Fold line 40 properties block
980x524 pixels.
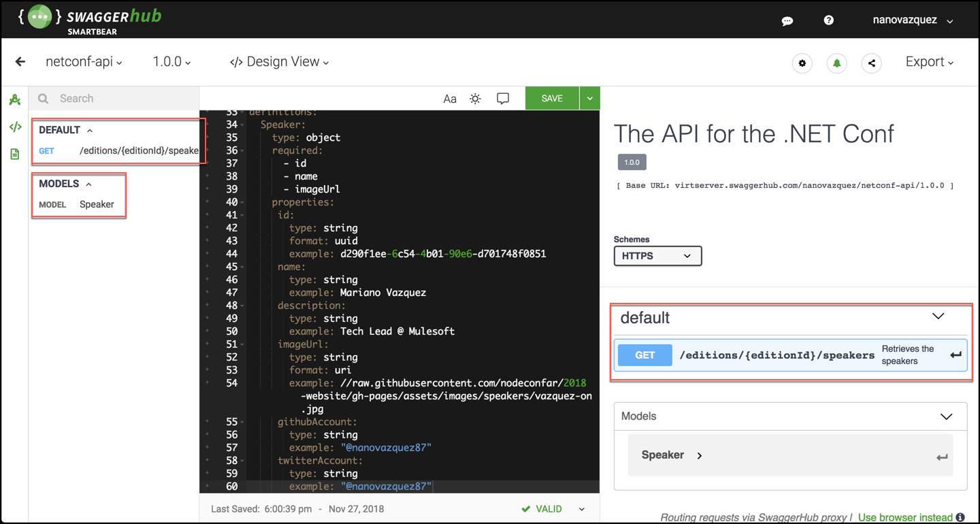242,203
